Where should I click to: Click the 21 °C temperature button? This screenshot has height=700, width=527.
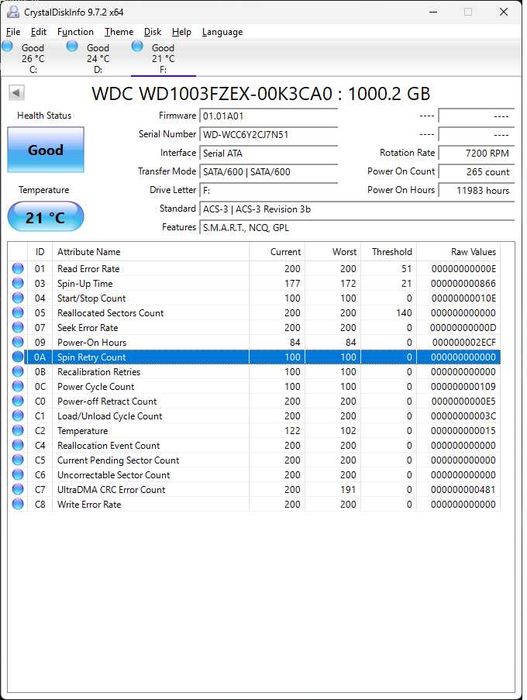pyautogui.click(x=46, y=217)
